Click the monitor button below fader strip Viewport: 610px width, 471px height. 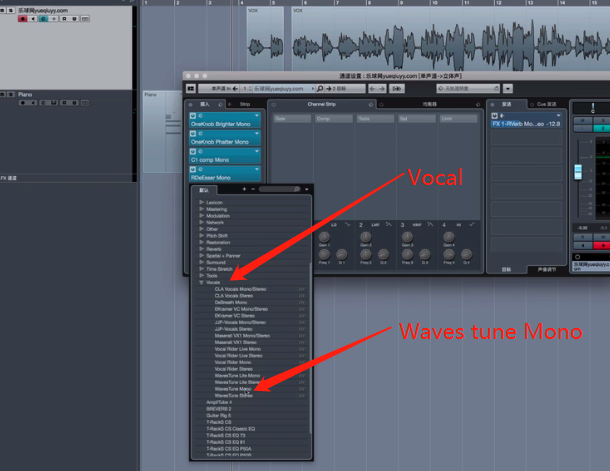(583, 245)
